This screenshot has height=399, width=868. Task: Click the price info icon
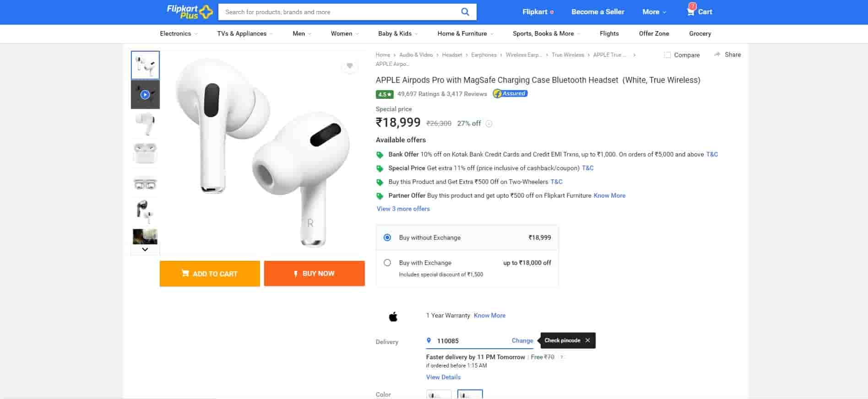(489, 124)
